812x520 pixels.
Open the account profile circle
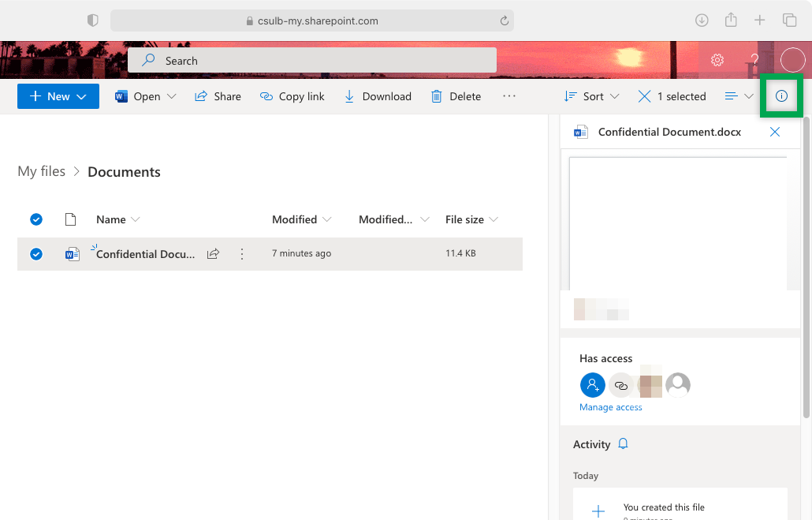793,60
